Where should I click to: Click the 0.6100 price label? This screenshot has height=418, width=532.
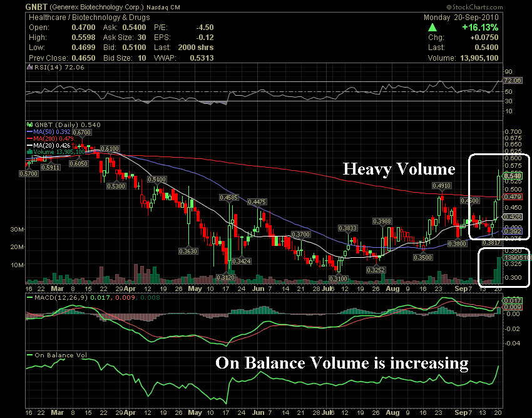[110, 148]
